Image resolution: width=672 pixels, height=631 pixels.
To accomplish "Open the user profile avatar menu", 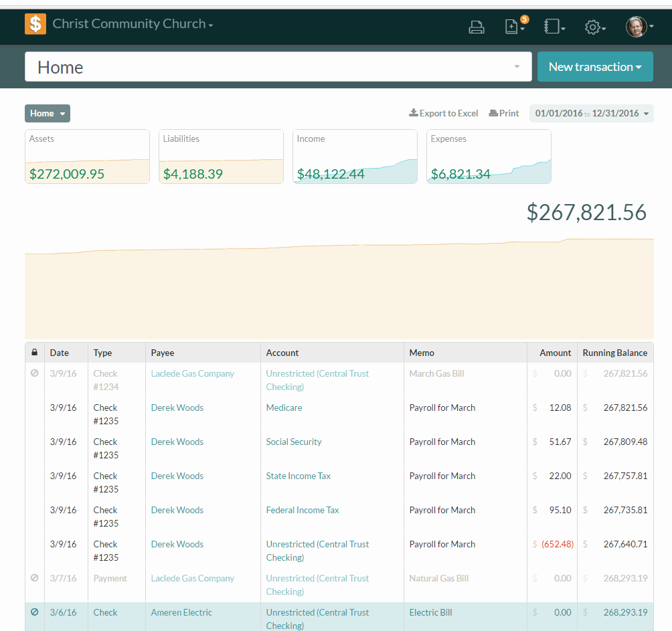I will (639, 27).
